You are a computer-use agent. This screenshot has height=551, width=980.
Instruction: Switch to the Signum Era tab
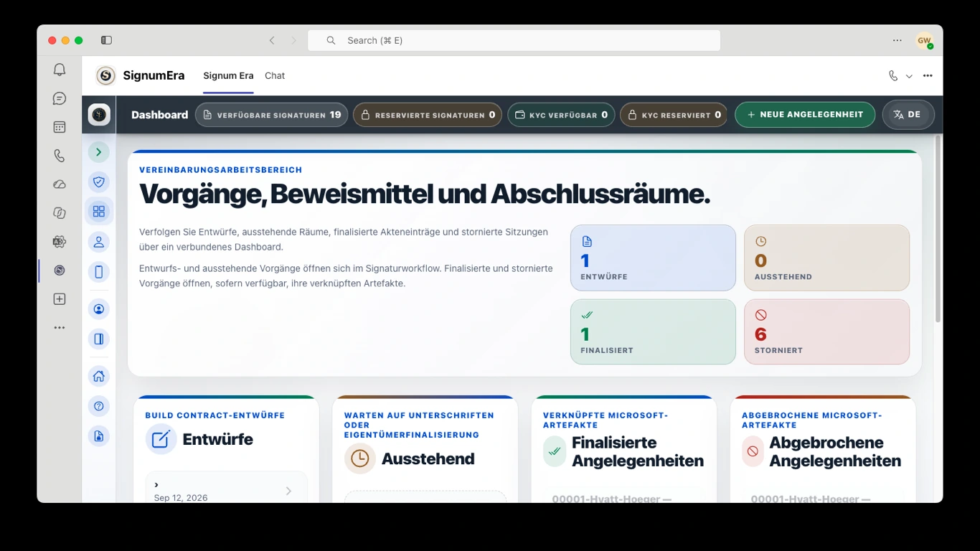pos(228,75)
